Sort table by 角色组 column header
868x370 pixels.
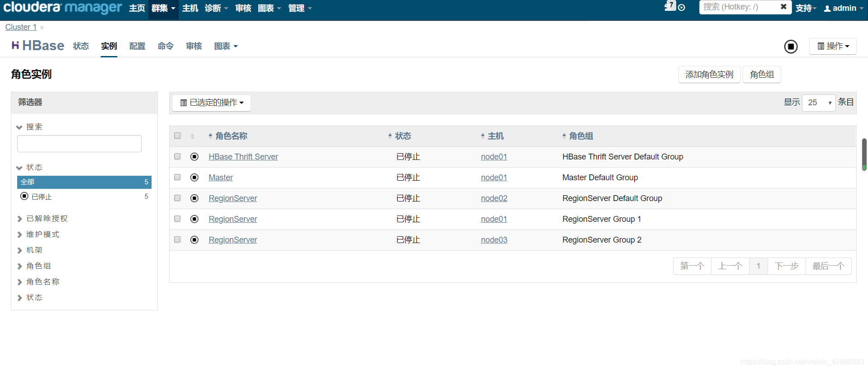click(x=578, y=136)
